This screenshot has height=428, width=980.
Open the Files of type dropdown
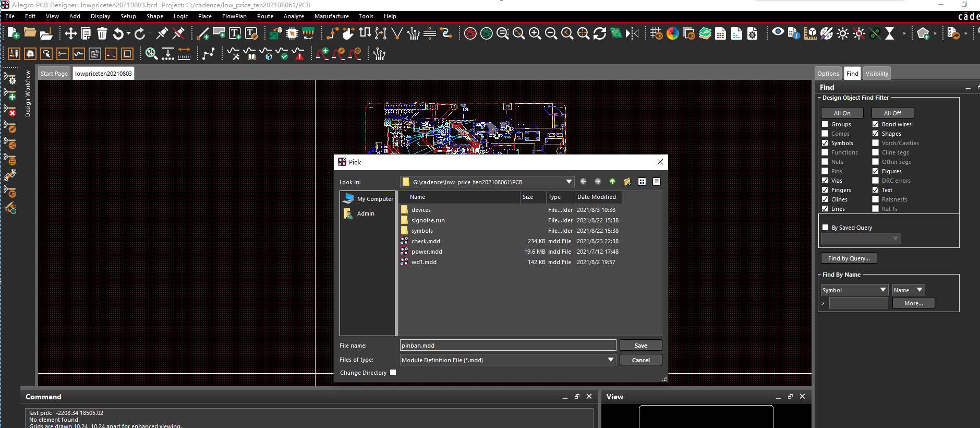[610, 360]
